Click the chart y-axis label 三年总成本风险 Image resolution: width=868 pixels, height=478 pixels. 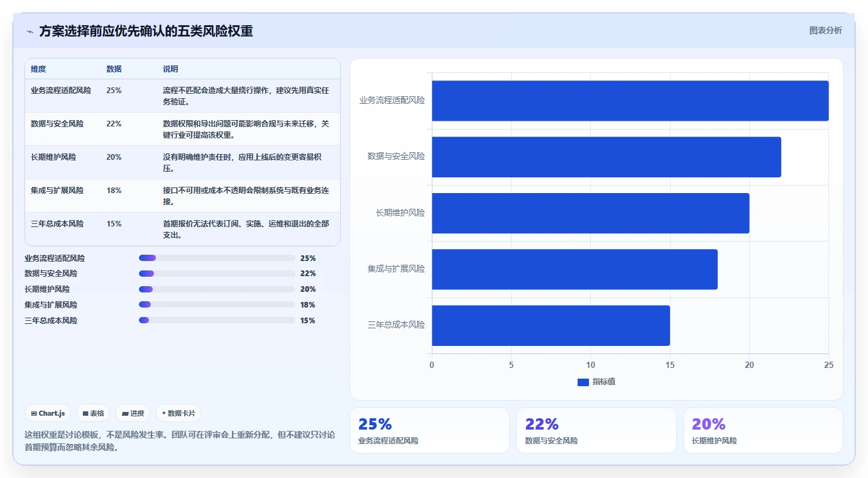[x=396, y=325]
